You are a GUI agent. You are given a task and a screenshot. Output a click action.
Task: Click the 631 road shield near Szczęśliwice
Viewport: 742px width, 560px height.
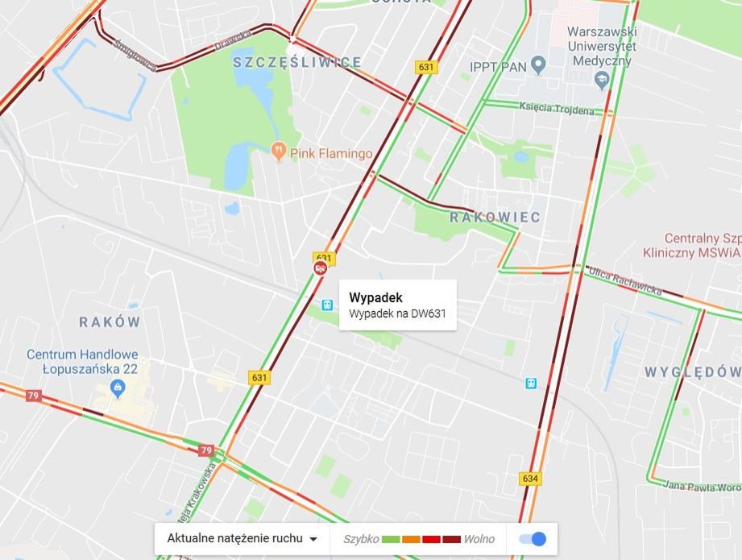(426, 67)
